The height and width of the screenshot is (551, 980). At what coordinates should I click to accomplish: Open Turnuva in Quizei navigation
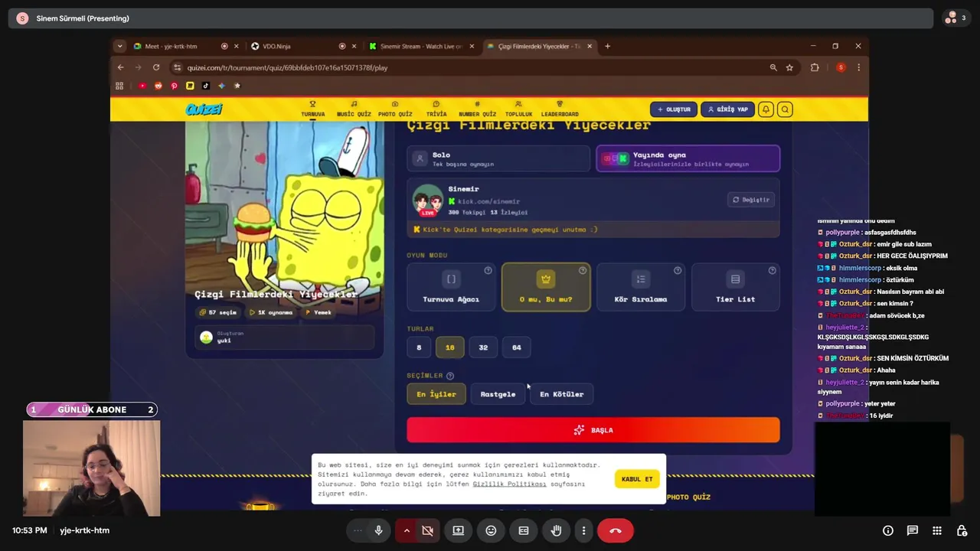coord(312,109)
